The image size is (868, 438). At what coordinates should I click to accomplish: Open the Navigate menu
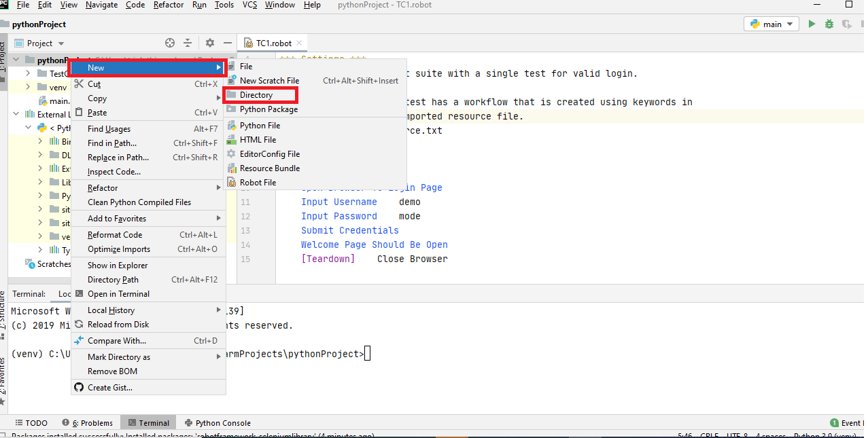tap(101, 5)
